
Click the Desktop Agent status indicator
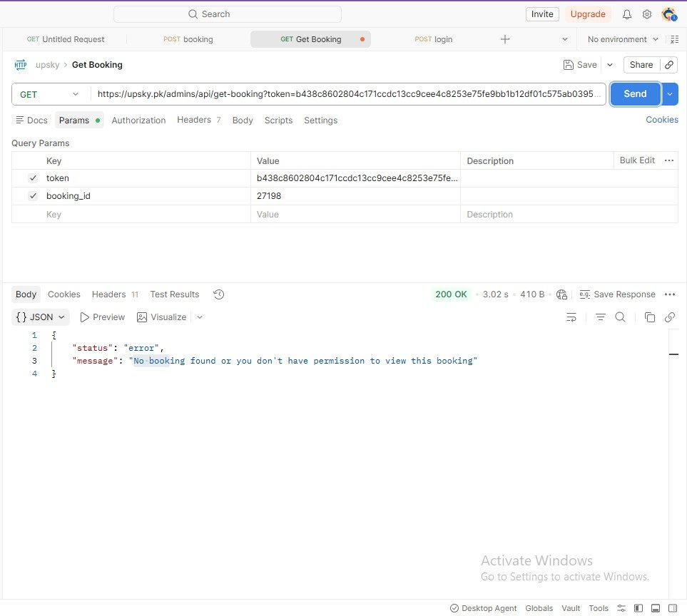pos(483,608)
